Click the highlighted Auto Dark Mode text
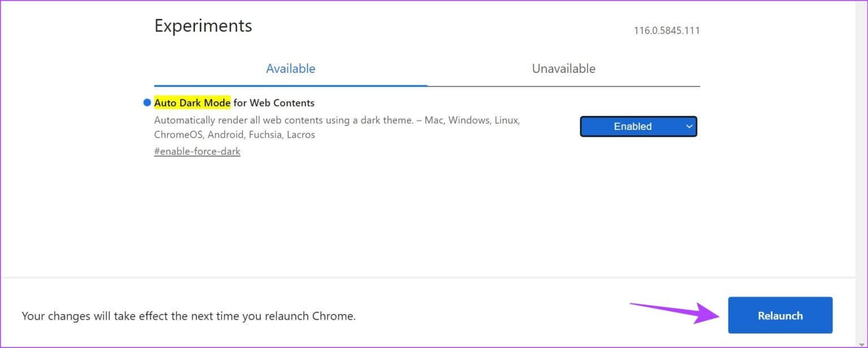 point(192,103)
